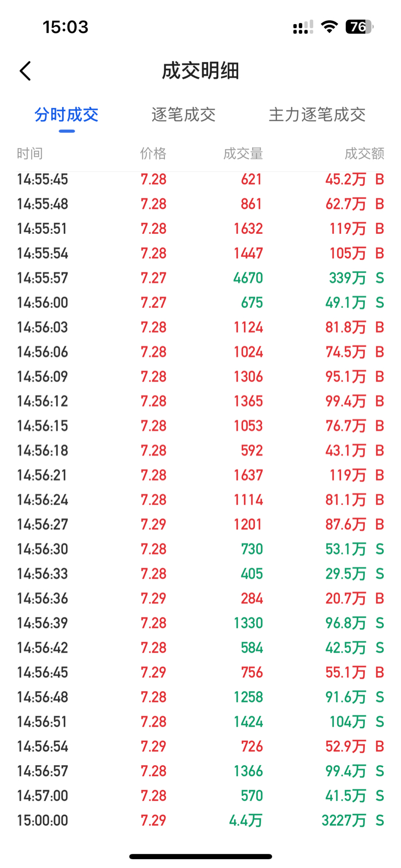Switch to the 逐笔成交 tab
The width and height of the screenshot is (401, 868).
tap(183, 114)
